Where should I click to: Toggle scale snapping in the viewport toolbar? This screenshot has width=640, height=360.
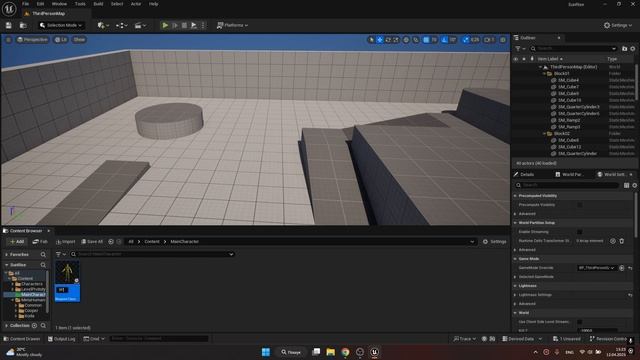pyautogui.click(x=466, y=40)
